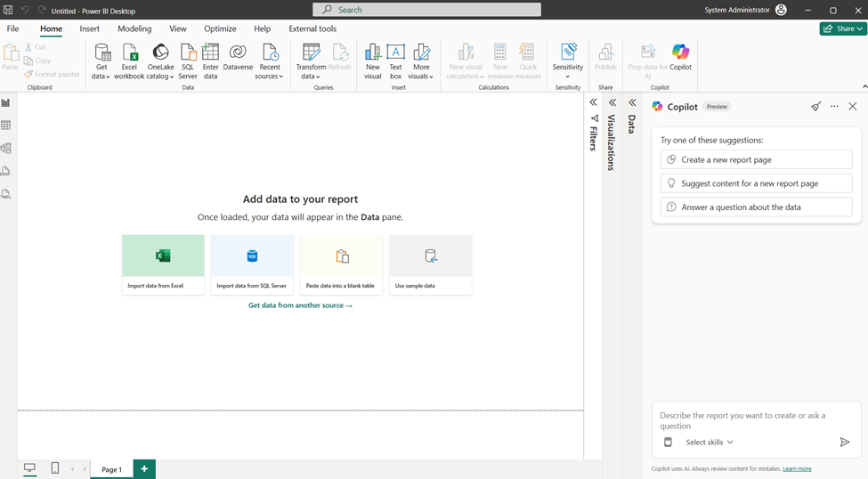Import an Excel workbook from ribbon
This screenshot has height=479, width=868.
[129, 61]
